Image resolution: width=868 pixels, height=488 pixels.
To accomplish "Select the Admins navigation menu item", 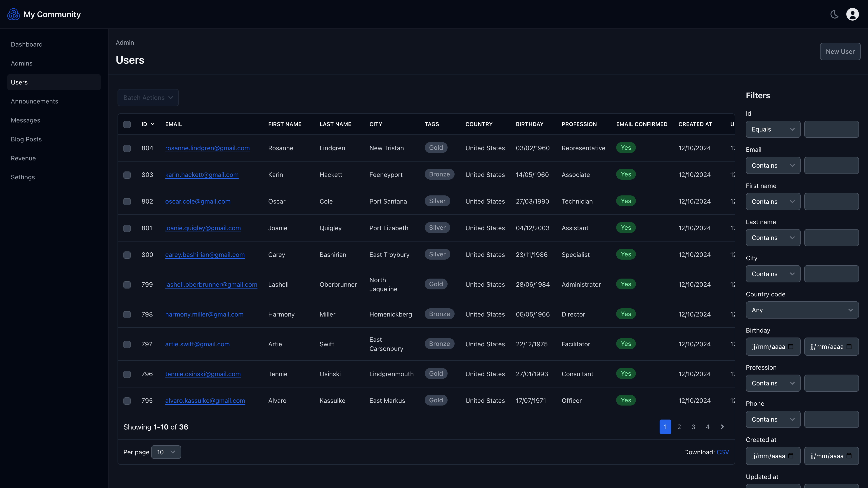I will [x=21, y=63].
